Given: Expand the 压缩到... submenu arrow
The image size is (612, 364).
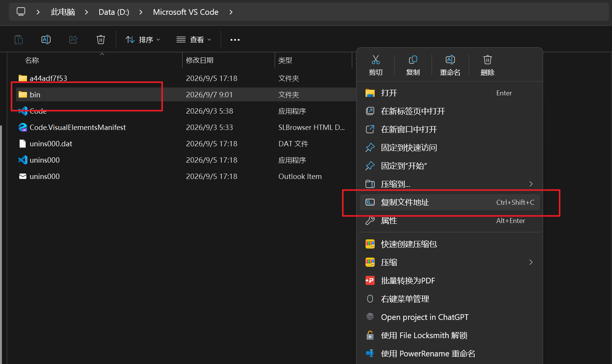Looking at the screenshot, I should click(531, 184).
